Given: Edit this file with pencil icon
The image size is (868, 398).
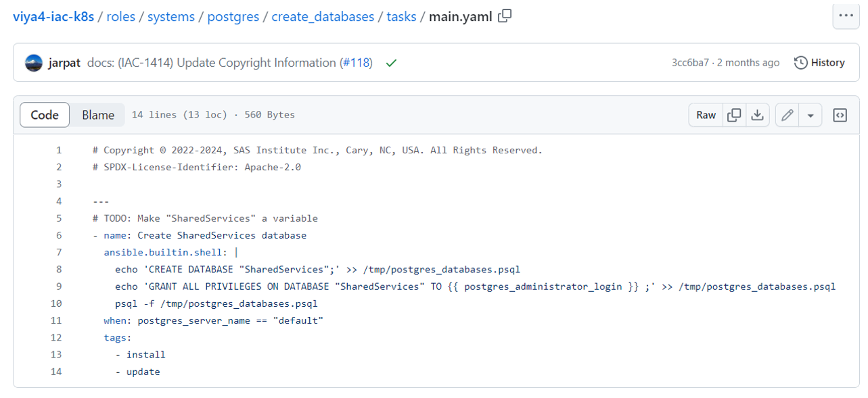Looking at the screenshot, I should click(x=787, y=115).
